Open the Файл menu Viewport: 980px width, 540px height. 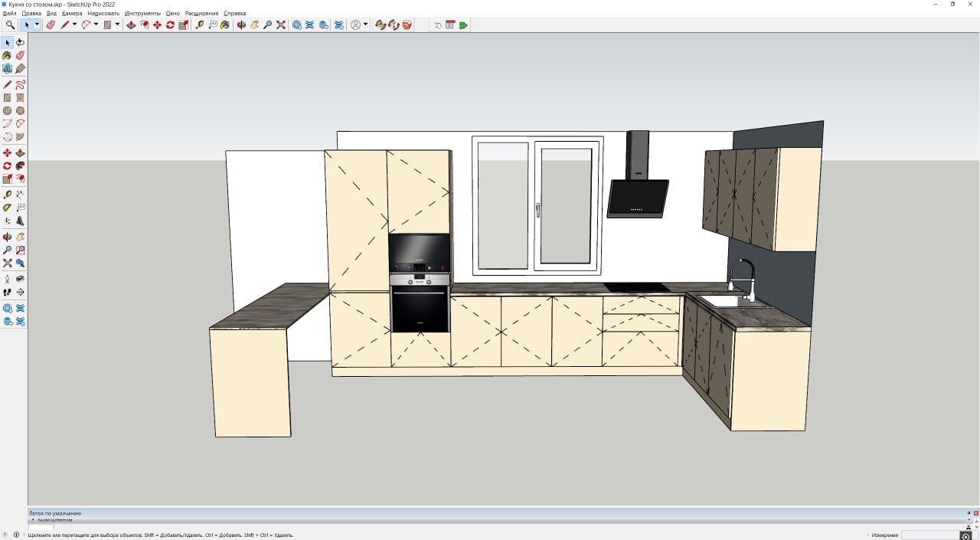click(x=9, y=13)
